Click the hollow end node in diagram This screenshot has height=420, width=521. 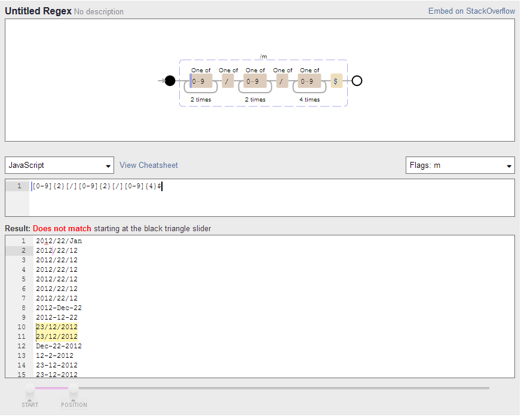pyautogui.click(x=357, y=81)
